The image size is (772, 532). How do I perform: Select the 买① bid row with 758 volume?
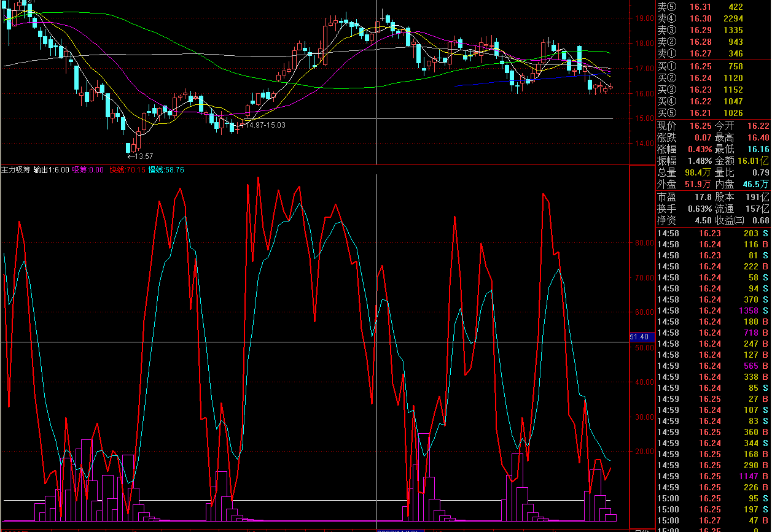point(713,66)
